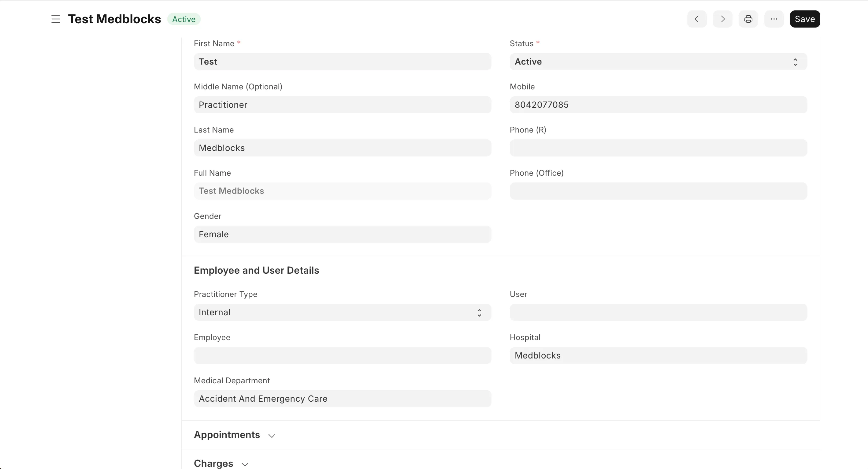Click the Practitioner Type stepper arrows
Screen dimensions: 868x469
479,313
